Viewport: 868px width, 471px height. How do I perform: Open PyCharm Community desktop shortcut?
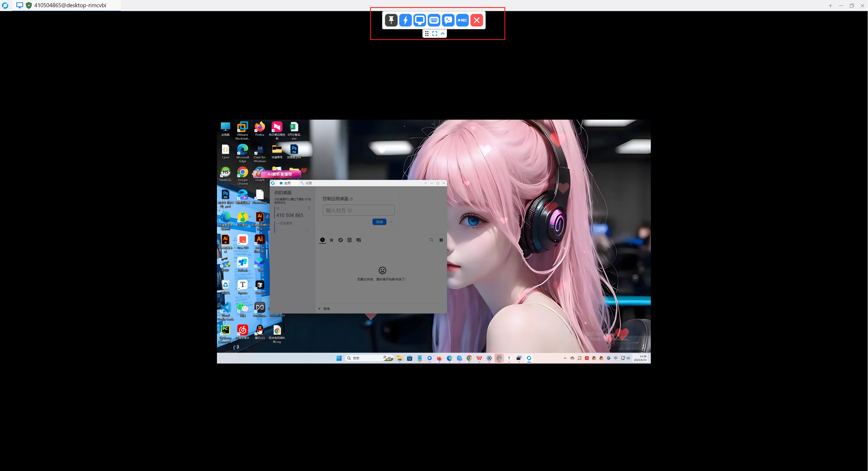226,334
